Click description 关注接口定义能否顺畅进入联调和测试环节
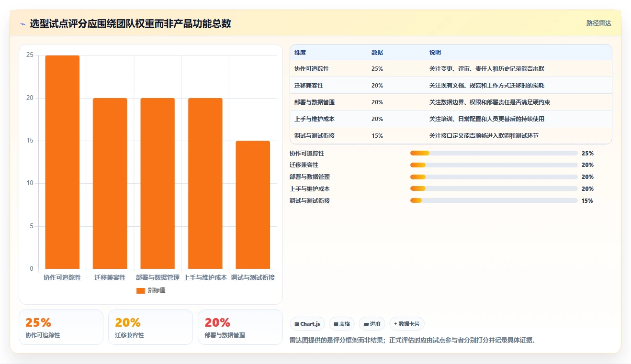Image resolution: width=631 pixels, height=364 pixels. click(484, 136)
